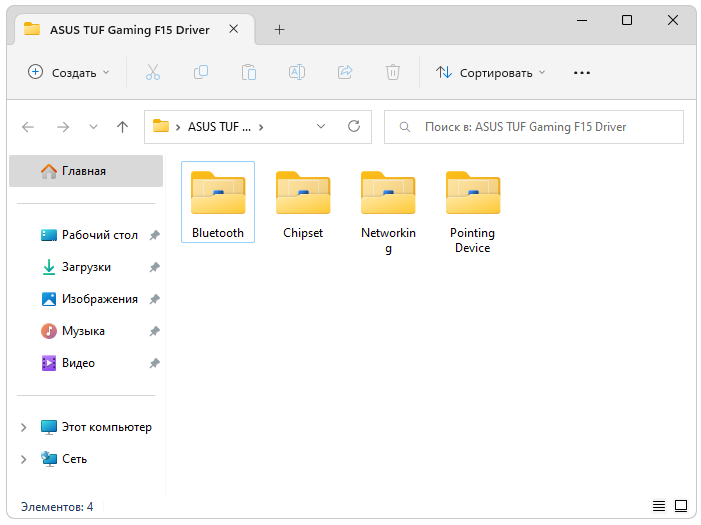701x525 pixels.
Task: Add a new tab with plus button
Action: click(x=279, y=30)
